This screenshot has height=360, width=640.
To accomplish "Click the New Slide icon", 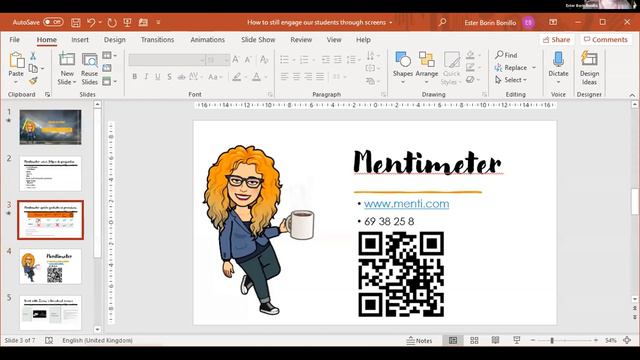I will point(67,60).
